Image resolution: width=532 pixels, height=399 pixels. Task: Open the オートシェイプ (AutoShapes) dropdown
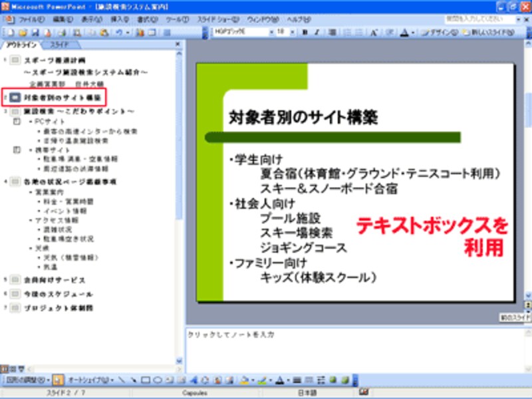90,380
